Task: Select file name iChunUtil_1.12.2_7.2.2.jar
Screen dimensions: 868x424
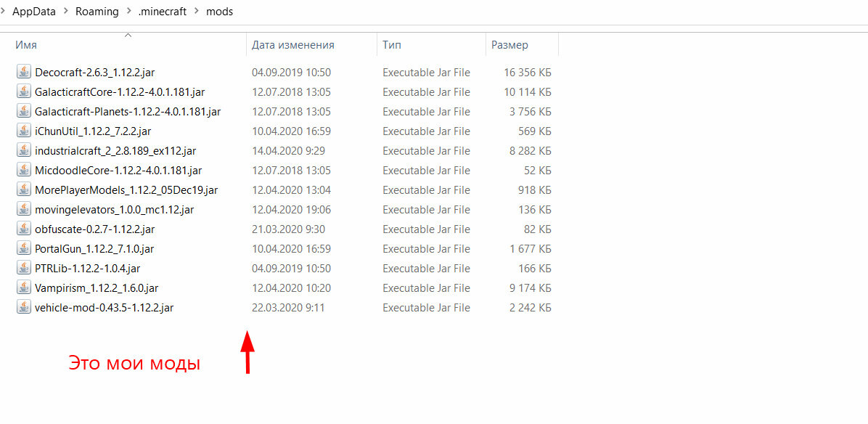Action: click(x=93, y=131)
